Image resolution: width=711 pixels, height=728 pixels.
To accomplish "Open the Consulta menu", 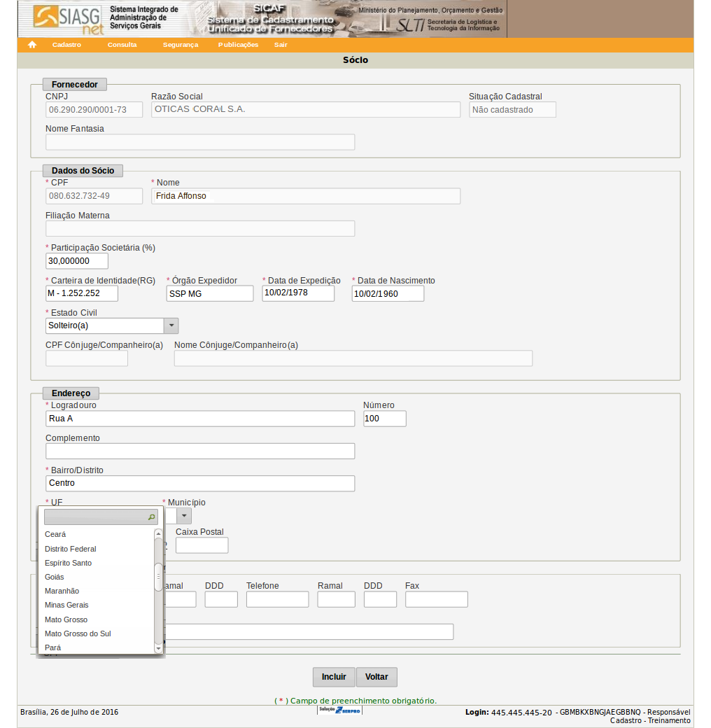I will [122, 45].
